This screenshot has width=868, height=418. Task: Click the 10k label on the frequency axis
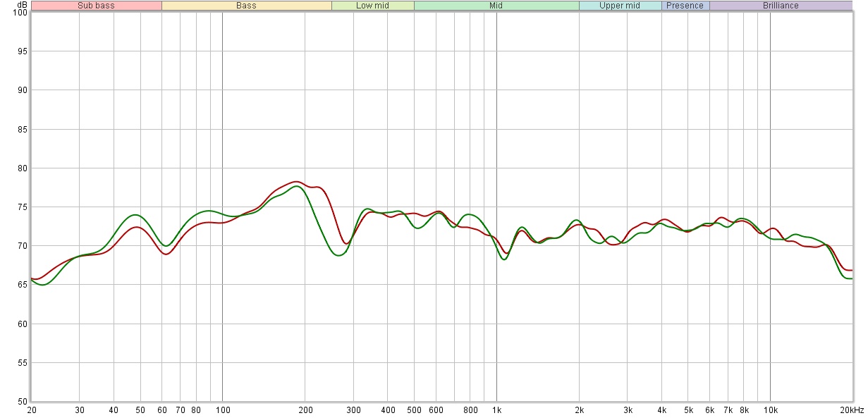click(x=770, y=410)
